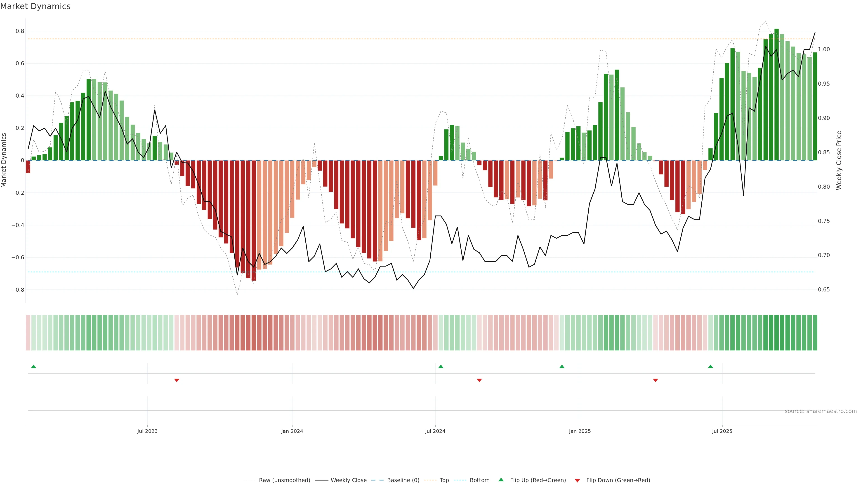Click the first pink heatmap strip cell
868x488 pixels.
tap(28, 332)
